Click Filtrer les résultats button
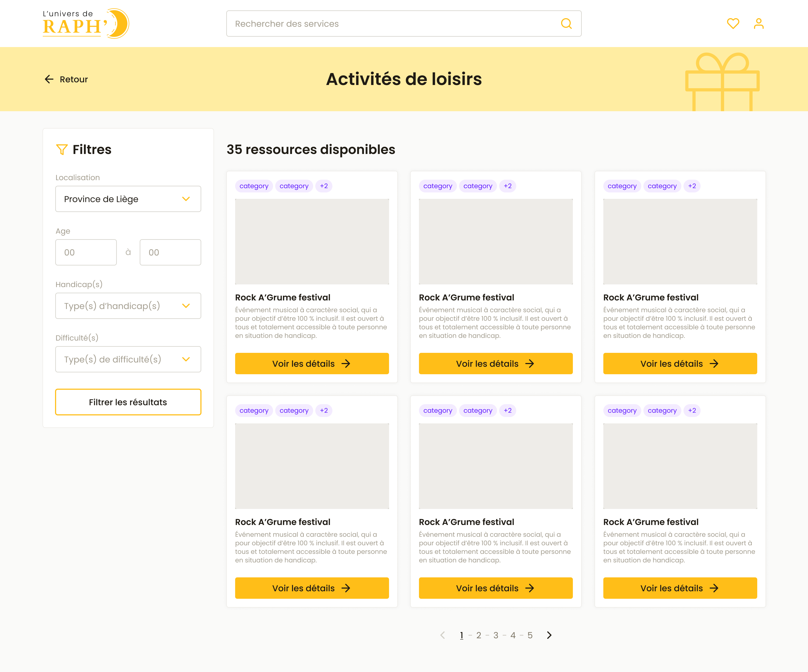The width and height of the screenshot is (808, 672). 128,402
